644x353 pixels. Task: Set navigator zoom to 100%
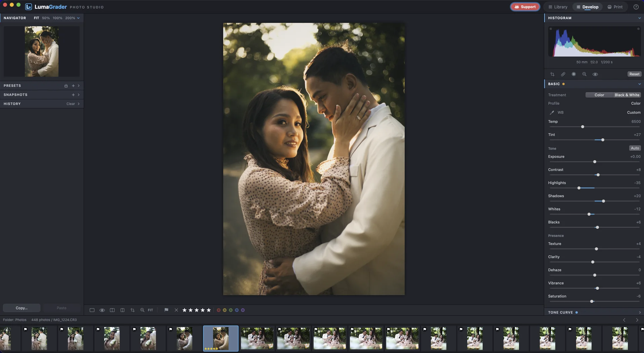pos(57,18)
